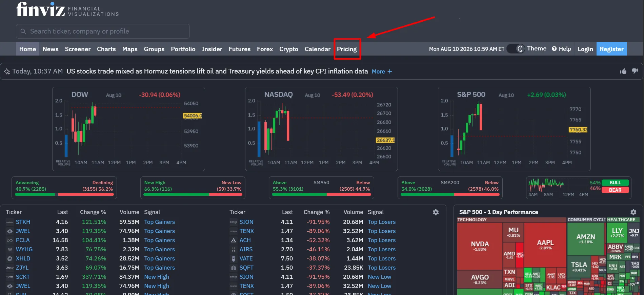Open the Forex menu item
This screenshot has height=295, width=644.
point(265,49)
